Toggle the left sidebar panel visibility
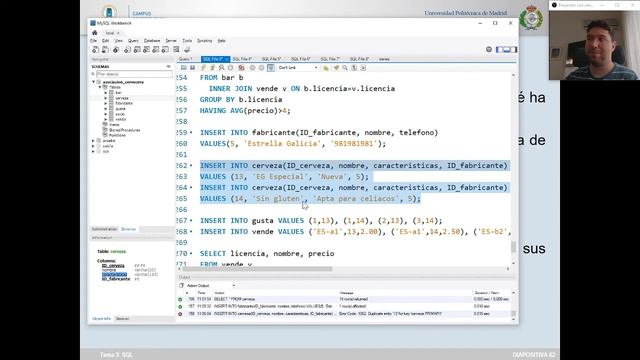Viewport: 640px width, 360px height. click(500, 49)
